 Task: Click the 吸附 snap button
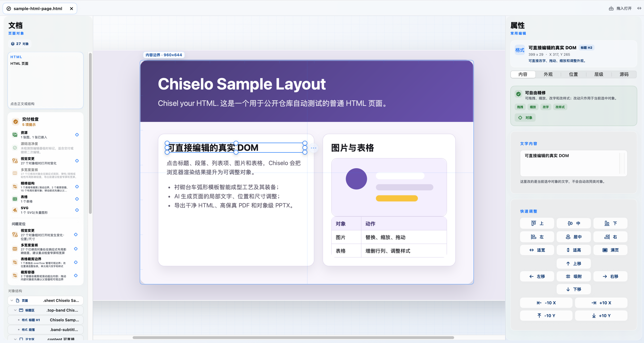pyautogui.click(x=573, y=276)
